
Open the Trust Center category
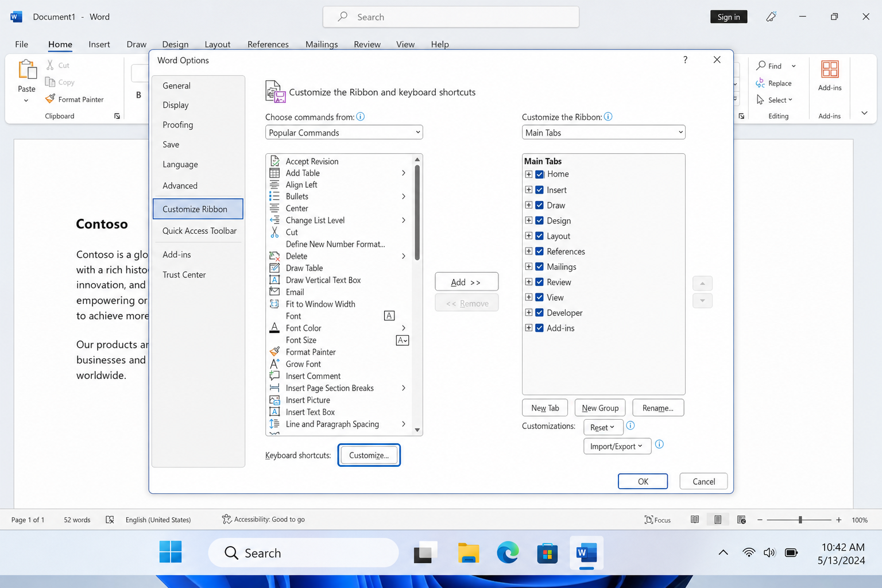pyautogui.click(x=198, y=274)
